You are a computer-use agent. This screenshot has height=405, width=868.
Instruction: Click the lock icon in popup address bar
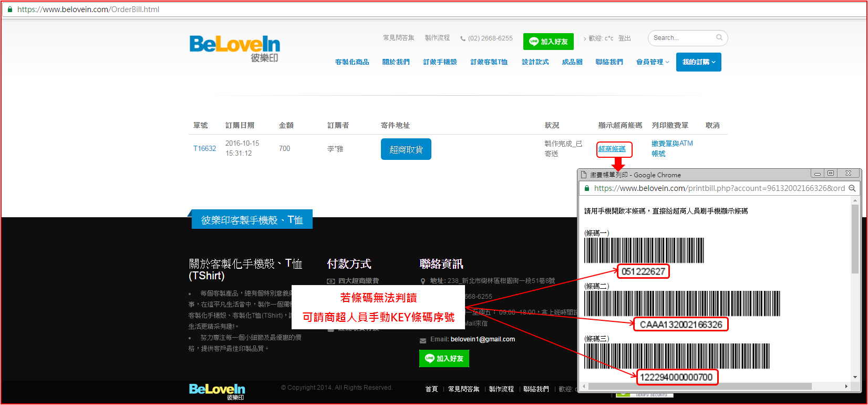(x=587, y=188)
